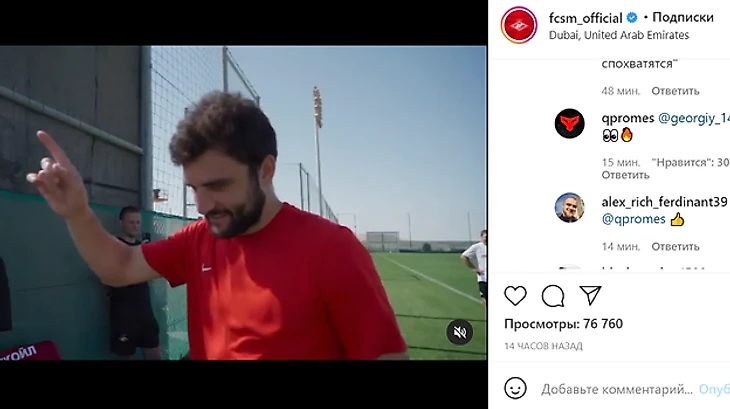
Task: Open the fcsm_official profile picture
Action: coord(519,25)
